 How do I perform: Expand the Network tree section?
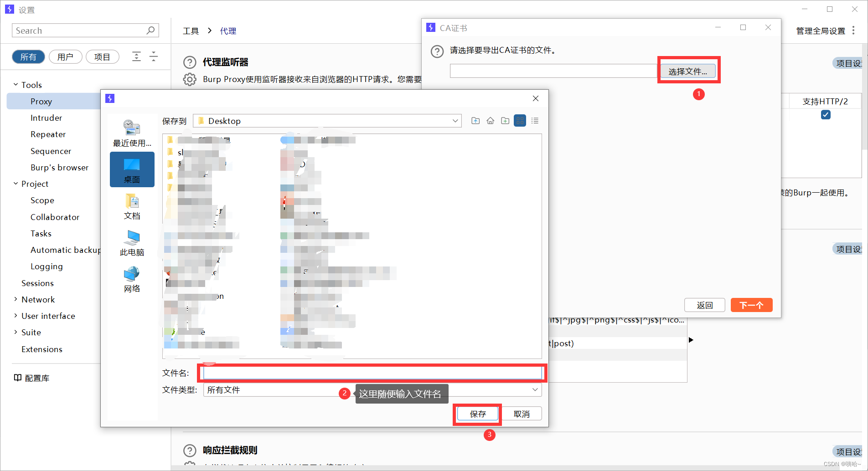pyautogui.click(x=15, y=299)
